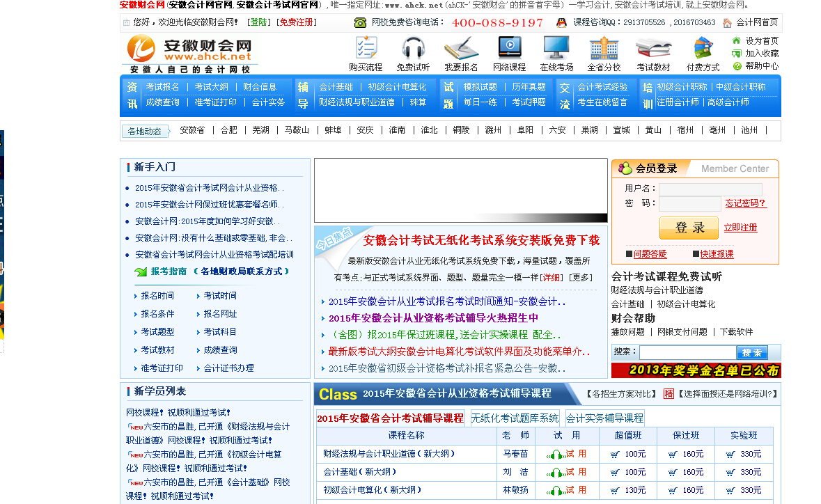The height and width of the screenshot is (504, 821).
Task: Open 播放问题 help link
Action: pos(628,332)
